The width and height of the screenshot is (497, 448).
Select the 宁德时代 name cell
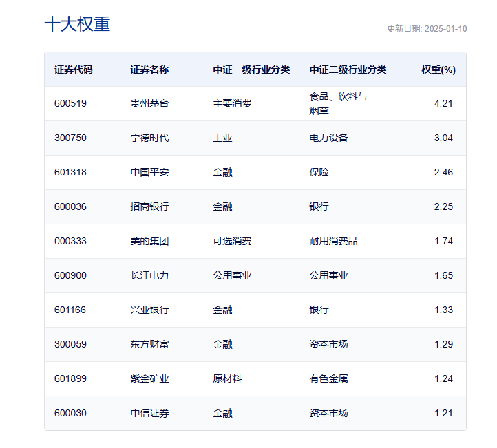(x=149, y=138)
